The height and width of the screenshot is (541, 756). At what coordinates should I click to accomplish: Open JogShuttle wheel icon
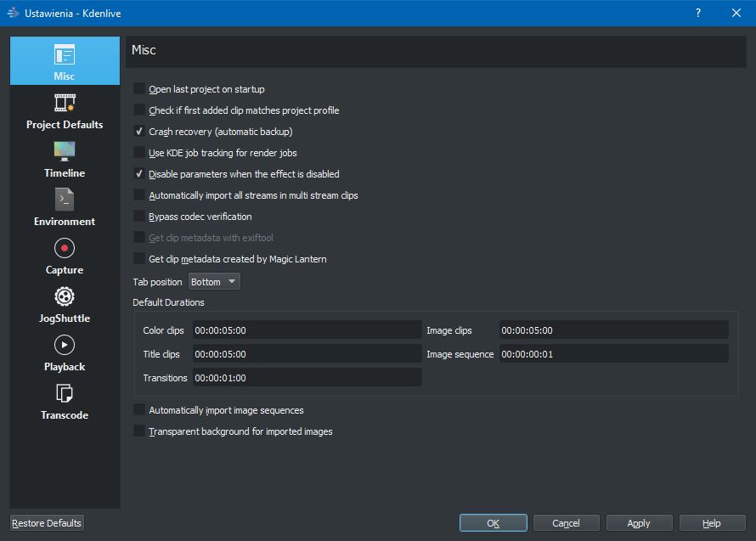(x=65, y=296)
